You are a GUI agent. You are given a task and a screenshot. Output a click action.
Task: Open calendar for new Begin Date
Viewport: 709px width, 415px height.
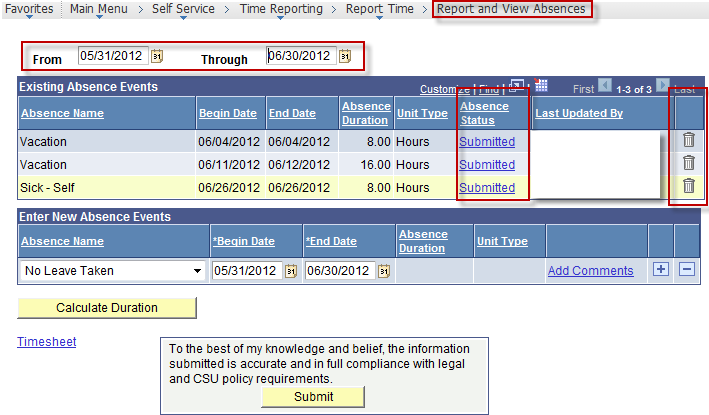point(291,271)
